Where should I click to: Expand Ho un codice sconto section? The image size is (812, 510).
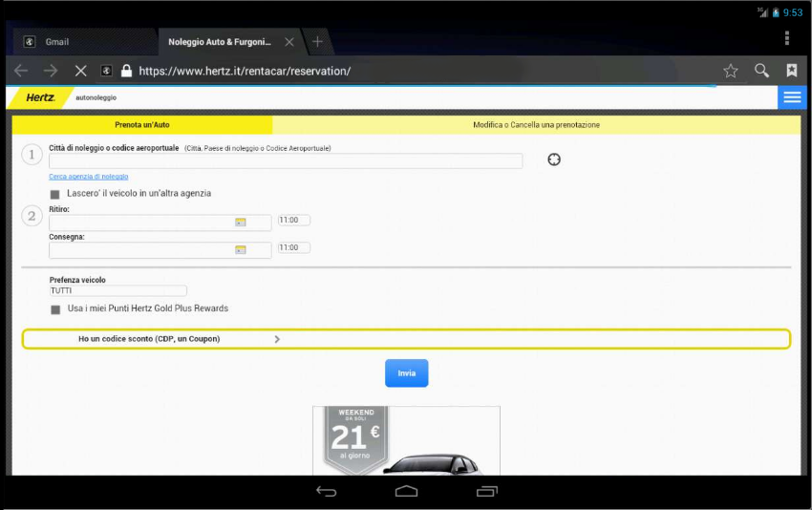coord(406,339)
